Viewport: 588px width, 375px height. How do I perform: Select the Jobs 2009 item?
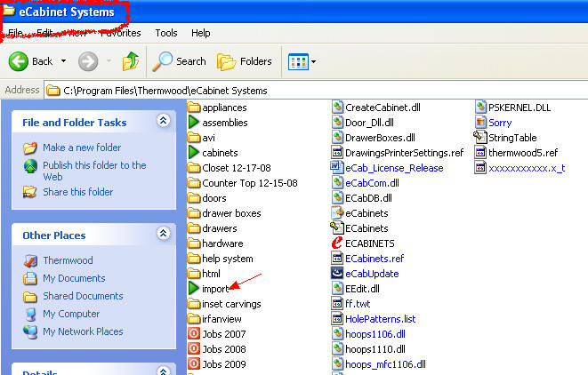(217, 364)
